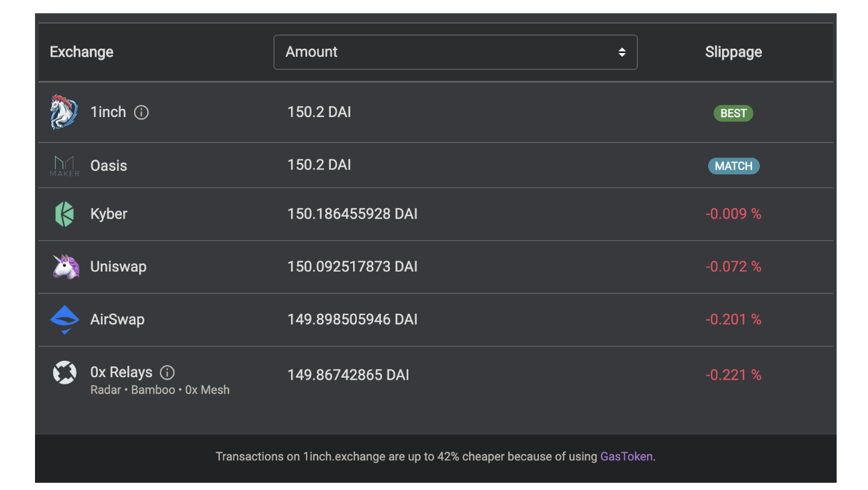Screen dimensions: 868x490
Task: Click the 1inch unicorn logo
Action: [x=64, y=112]
